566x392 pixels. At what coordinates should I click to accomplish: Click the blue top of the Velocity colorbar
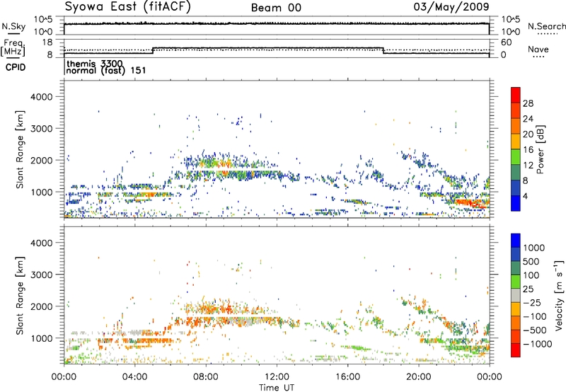point(516,241)
